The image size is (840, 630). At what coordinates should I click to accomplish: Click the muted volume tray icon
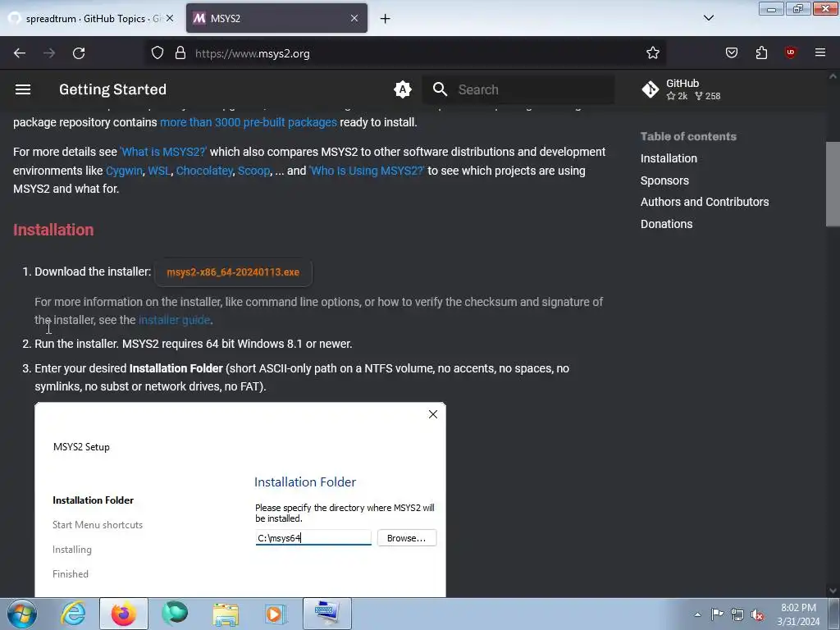757,615
